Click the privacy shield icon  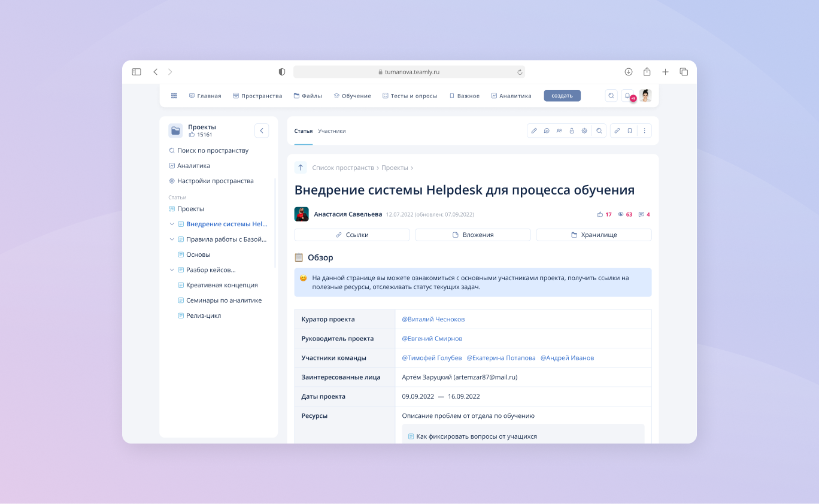point(282,72)
